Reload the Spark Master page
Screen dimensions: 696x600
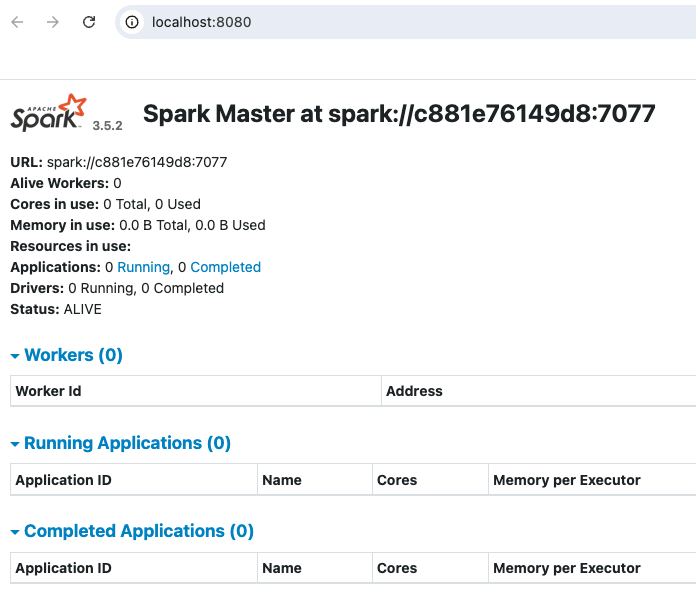[x=89, y=22]
